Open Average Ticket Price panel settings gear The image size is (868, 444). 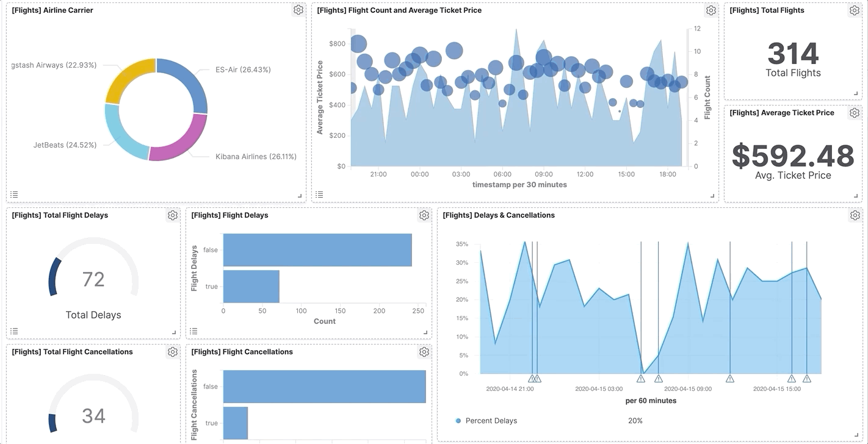pyautogui.click(x=855, y=113)
